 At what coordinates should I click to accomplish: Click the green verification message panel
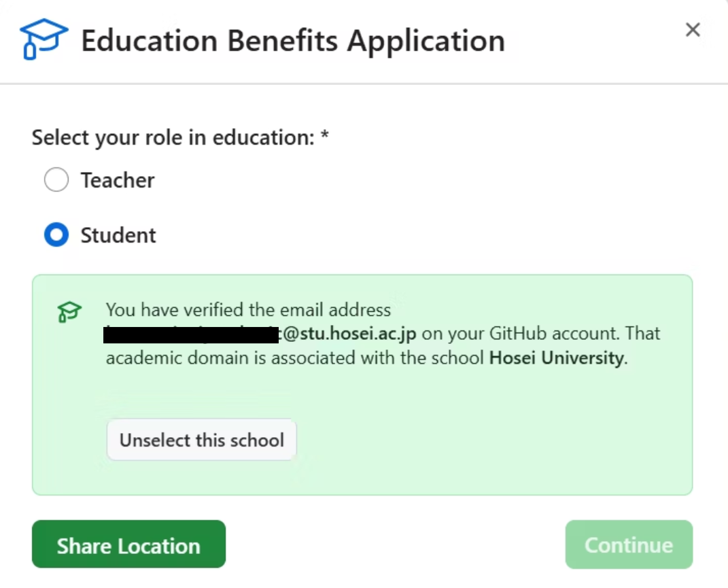tap(362, 384)
